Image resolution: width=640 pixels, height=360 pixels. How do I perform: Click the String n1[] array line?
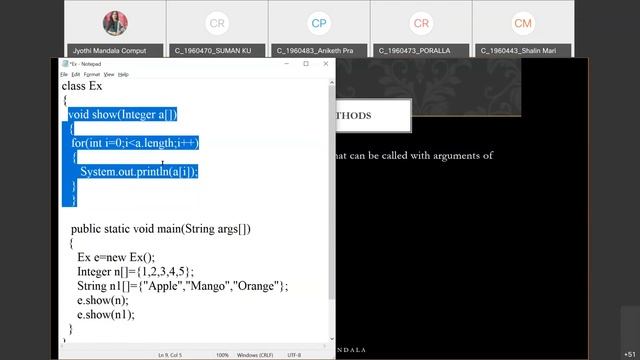coord(182,286)
